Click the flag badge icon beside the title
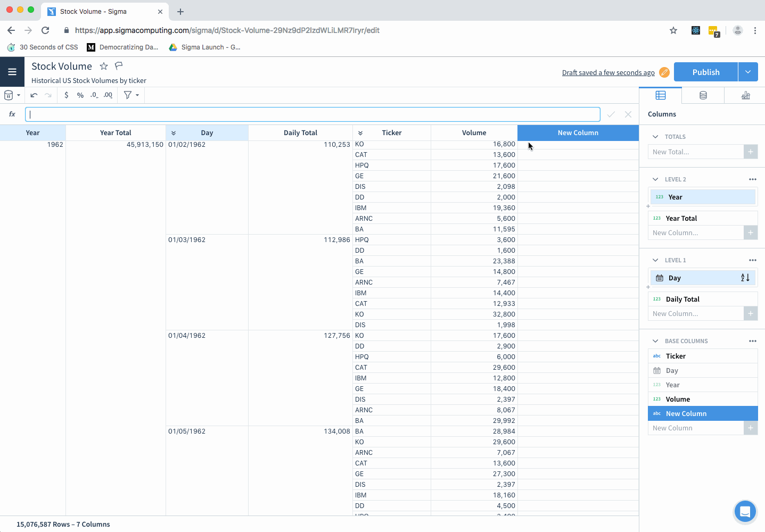Viewport: 765px width, 532px height. coord(119,66)
